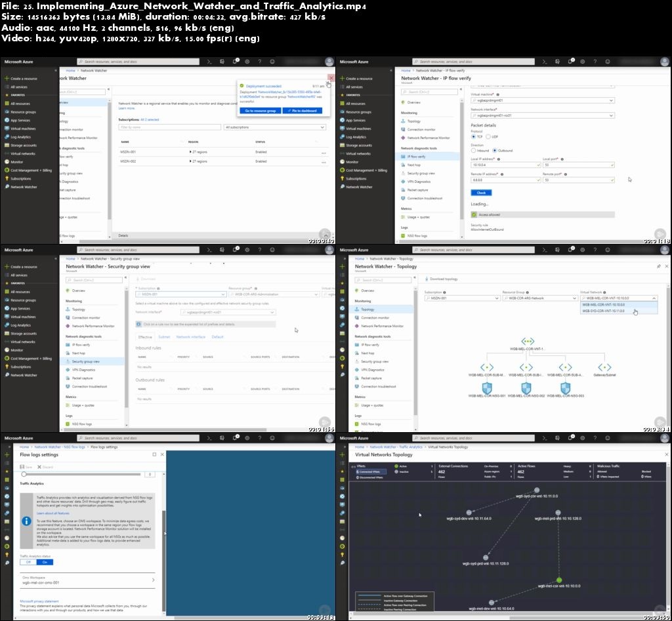
Task: Select the wgb-mel-dev-vnt-10.10.64.0 node
Action: point(491,603)
